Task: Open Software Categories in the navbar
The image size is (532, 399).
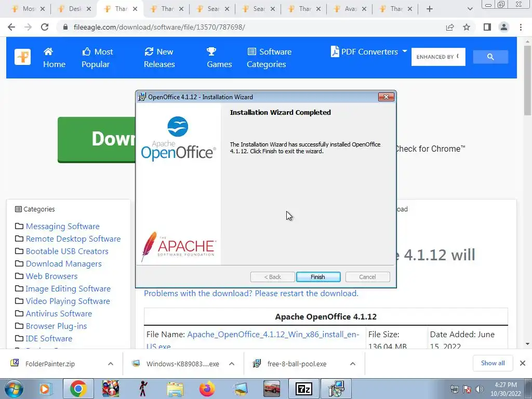Action: [269, 58]
